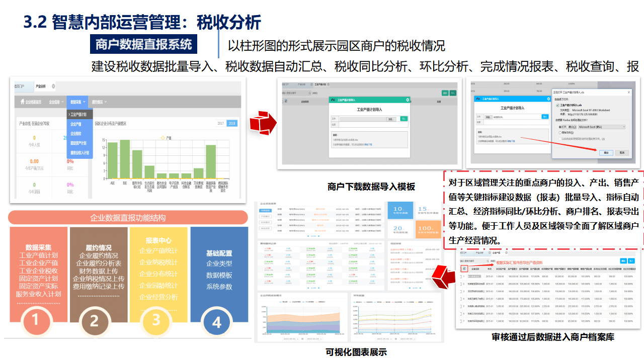Click the magnifier search icon above the 企业产值 table
The width and height of the screenshot is (644, 362).
click(x=309, y=93)
